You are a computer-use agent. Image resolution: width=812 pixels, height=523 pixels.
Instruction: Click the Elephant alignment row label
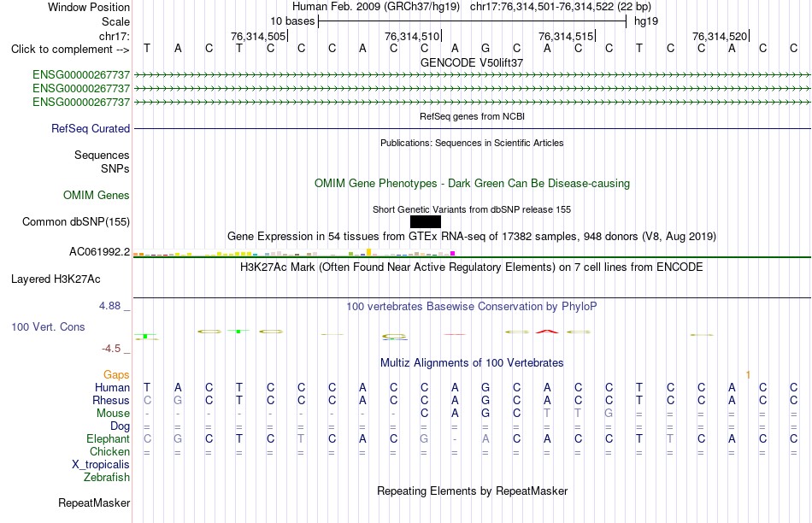[109, 438]
